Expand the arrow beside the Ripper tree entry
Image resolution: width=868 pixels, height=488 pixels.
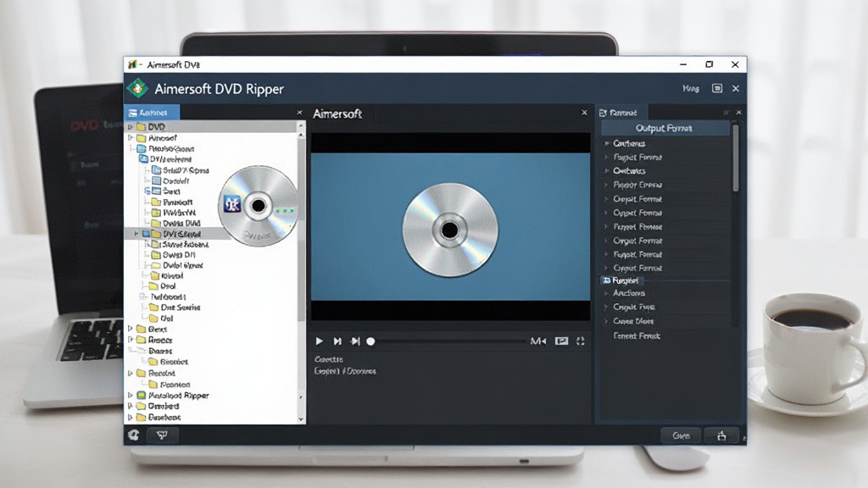click(130, 396)
